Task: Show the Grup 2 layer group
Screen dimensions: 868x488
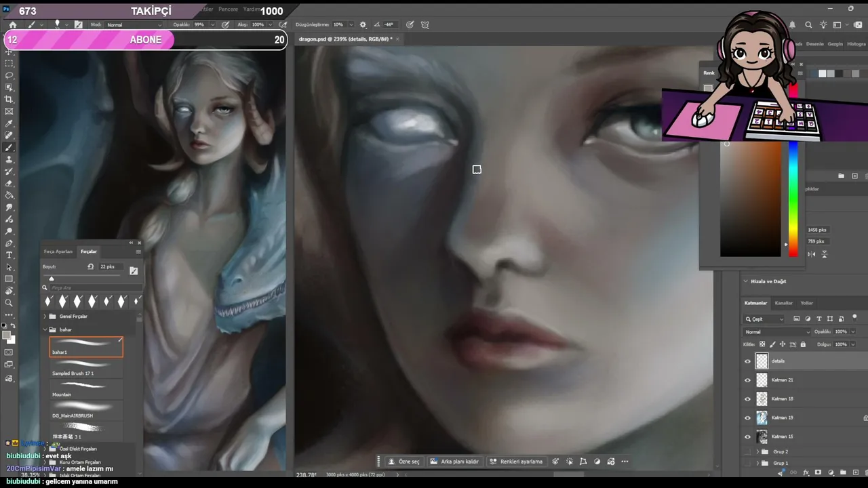Action: 747,451
